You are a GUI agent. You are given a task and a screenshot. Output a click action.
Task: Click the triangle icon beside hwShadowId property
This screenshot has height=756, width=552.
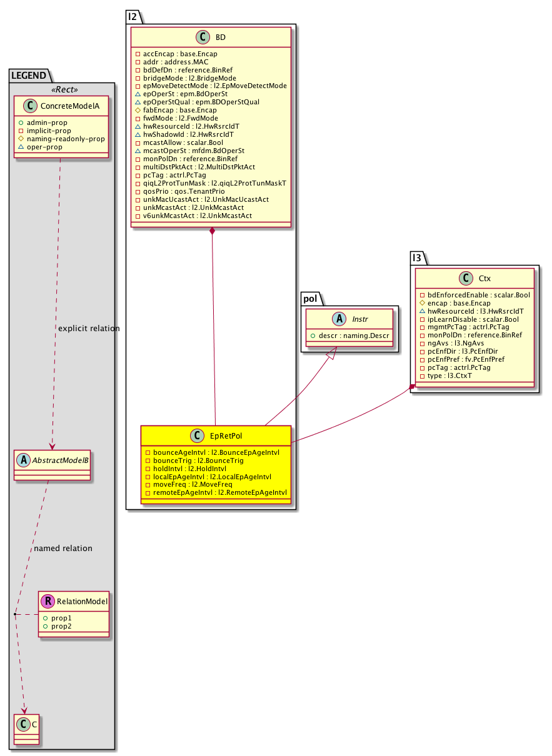138,134
